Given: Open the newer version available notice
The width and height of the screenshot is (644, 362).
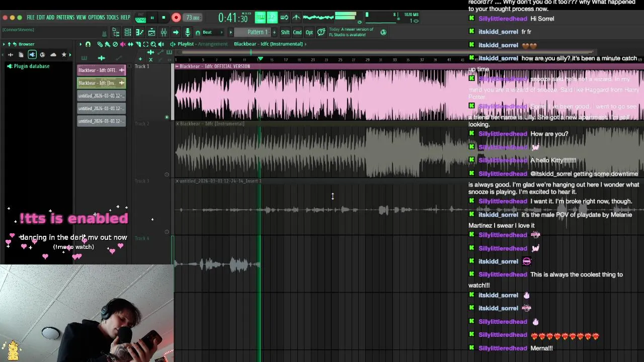Looking at the screenshot, I should click(351, 32).
